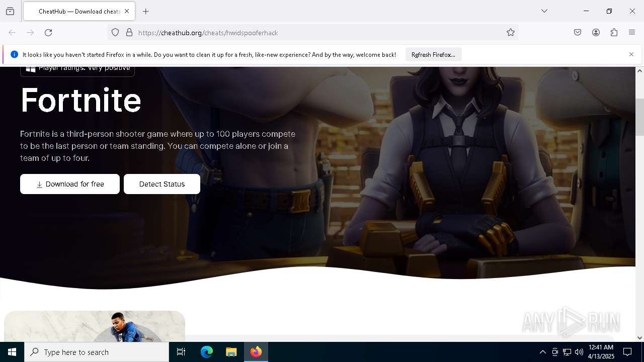This screenshot has width=644, height=362.
Task: Click the Detect Status button
Action: [x=162, y=184]
